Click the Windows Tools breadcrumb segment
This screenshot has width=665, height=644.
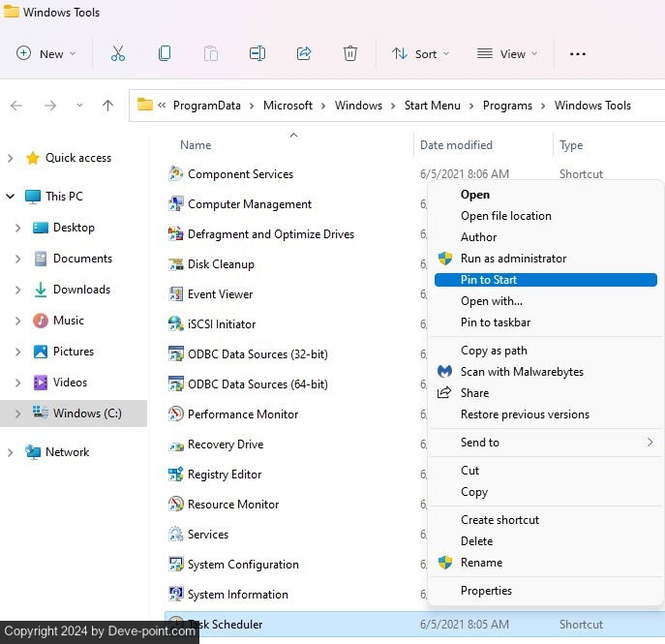(592, 106)
